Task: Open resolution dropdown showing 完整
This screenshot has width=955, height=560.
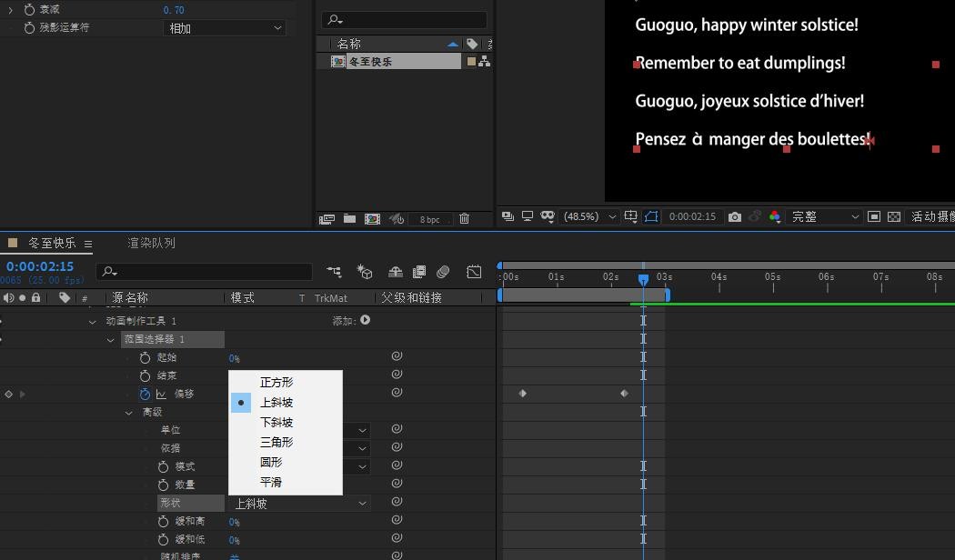Action: tap(825, 216)
